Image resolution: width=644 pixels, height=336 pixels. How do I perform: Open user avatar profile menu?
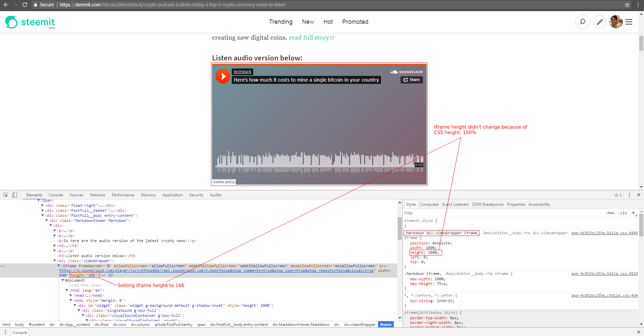pos(616,22)
